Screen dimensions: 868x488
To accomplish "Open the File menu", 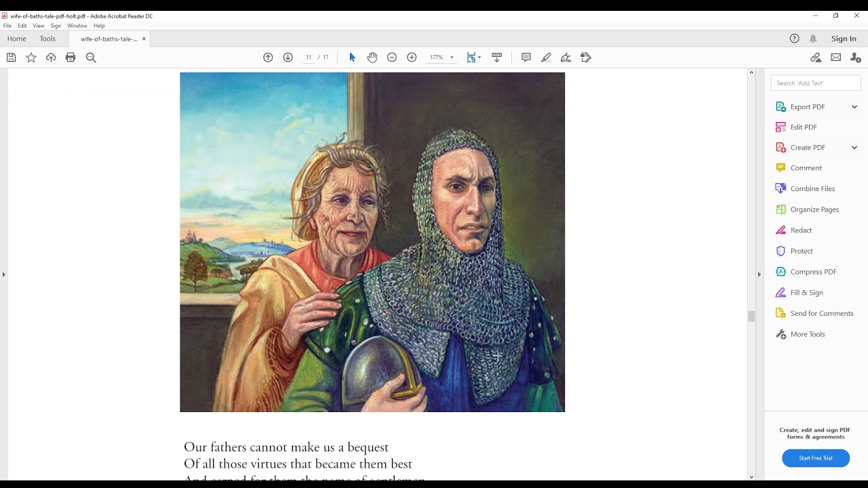I will click(7, 26).
